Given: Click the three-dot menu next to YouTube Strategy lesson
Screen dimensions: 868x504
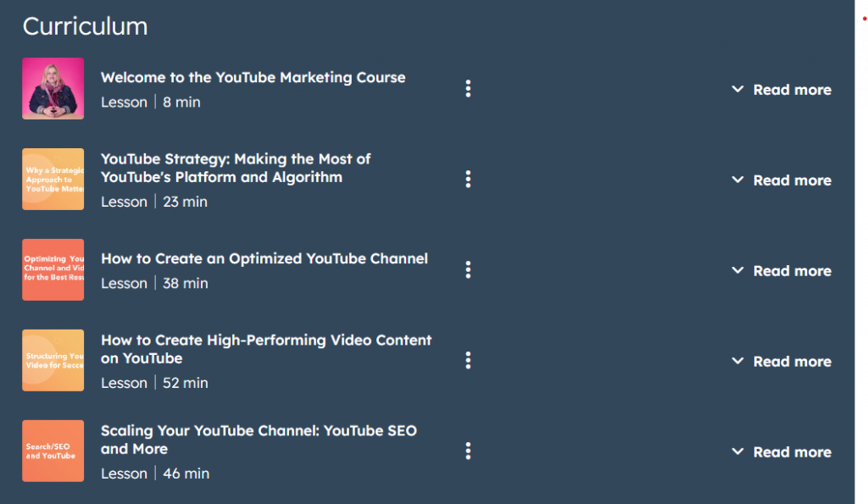Looking at the screenshot, I should [468, 179].
